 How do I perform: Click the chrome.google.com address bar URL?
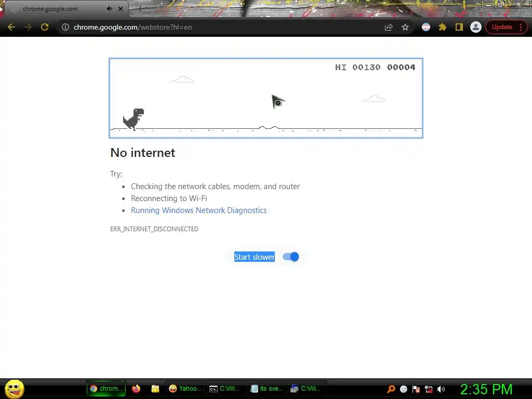[132, 27]
